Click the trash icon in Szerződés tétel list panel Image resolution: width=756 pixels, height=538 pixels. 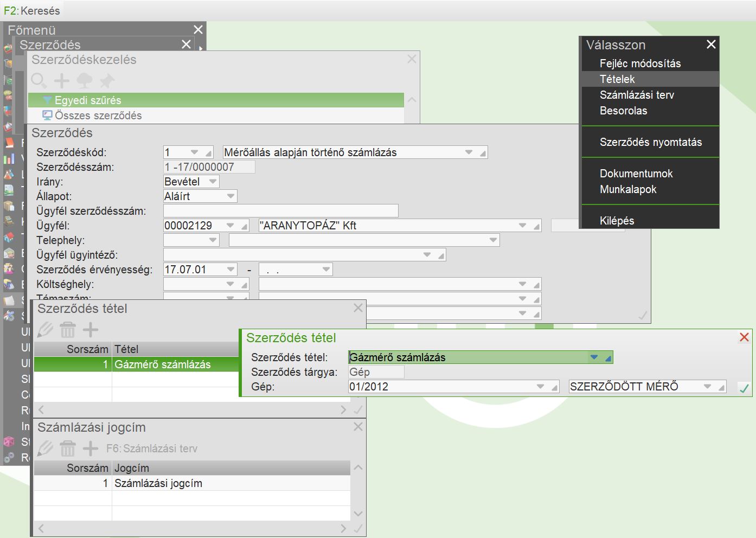coord(68,330)
